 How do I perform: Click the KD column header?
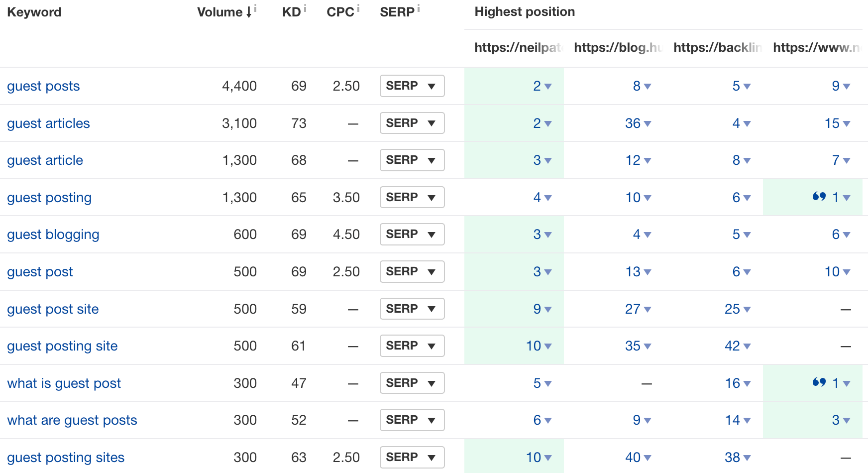pyautogui.click(x=291, y=12)
